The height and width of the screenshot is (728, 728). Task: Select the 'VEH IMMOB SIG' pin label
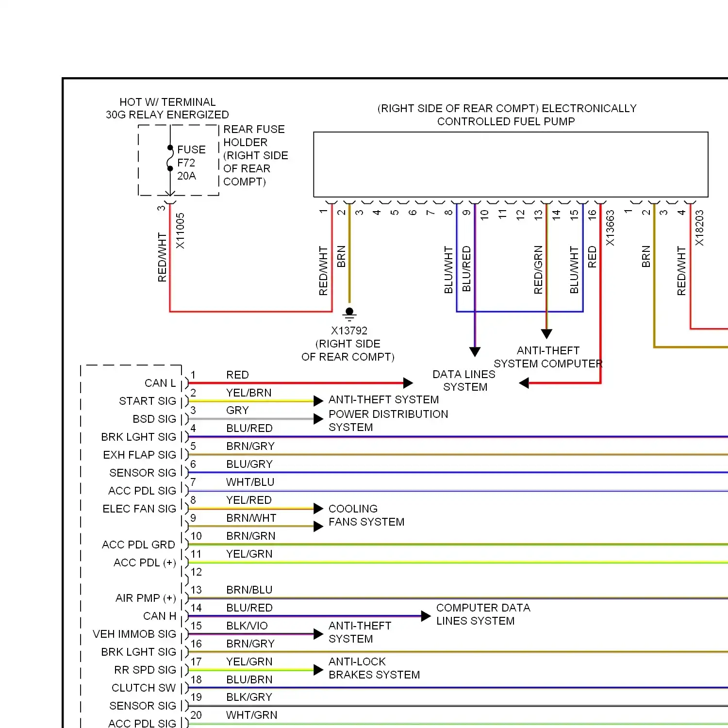tap(134, 634)
